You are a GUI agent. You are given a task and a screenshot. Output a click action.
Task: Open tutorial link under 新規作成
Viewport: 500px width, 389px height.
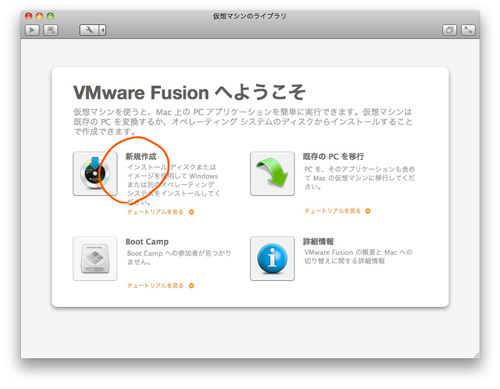(161, 212)
